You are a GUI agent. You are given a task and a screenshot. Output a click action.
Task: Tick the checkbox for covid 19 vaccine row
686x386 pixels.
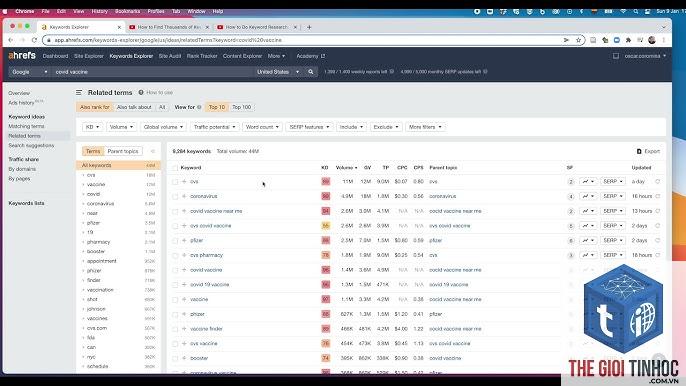point(175,285)
